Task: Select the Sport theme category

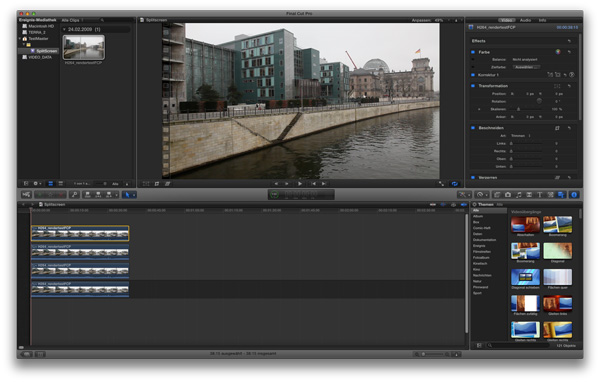Action: 477,293
